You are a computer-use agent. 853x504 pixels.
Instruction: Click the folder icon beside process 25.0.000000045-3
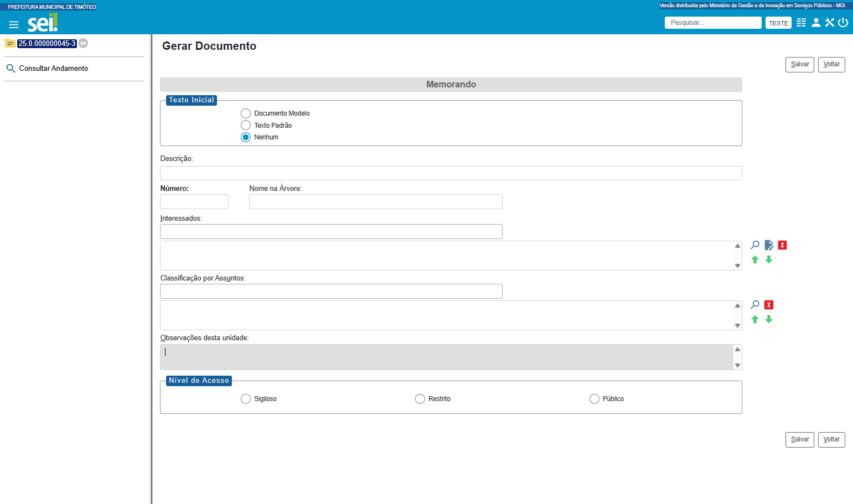pos(10,43)
